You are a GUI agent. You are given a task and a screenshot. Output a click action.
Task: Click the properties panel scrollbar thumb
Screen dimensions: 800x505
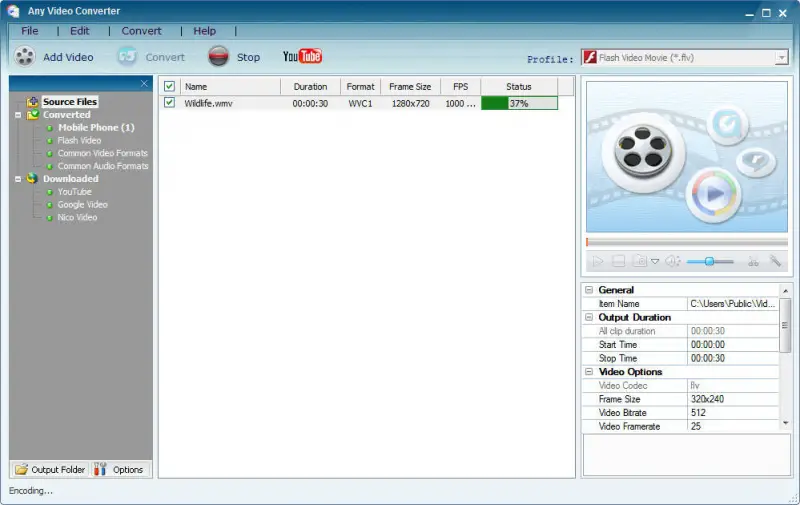click(785, 325)
